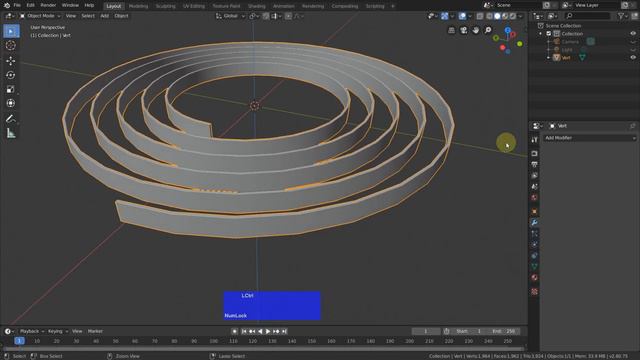Screen dimensions: 640x360
Task: Switch to camera view icon
Action: (x=464, y=30)
